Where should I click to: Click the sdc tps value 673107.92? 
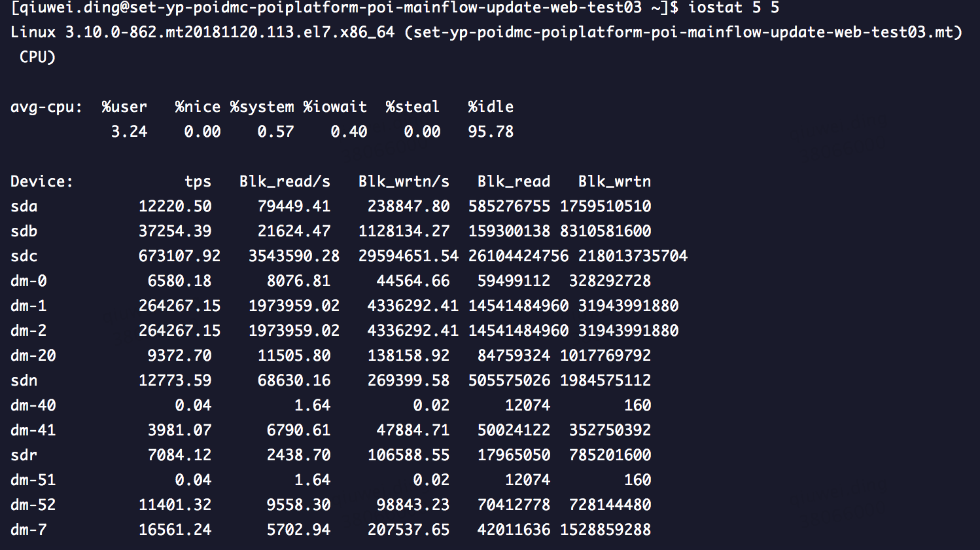click(x=179, y=256)
